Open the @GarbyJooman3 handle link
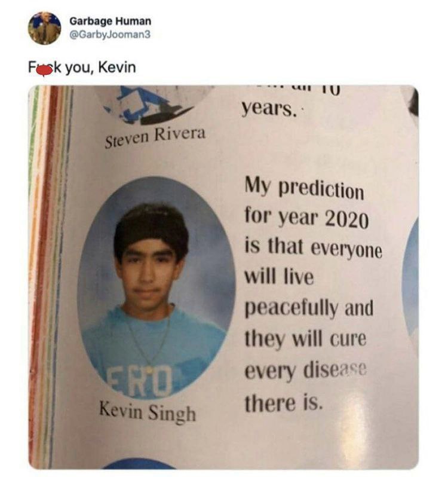Image resolution: width=448 pixels, height=477 pixels. tap(110, 35)
